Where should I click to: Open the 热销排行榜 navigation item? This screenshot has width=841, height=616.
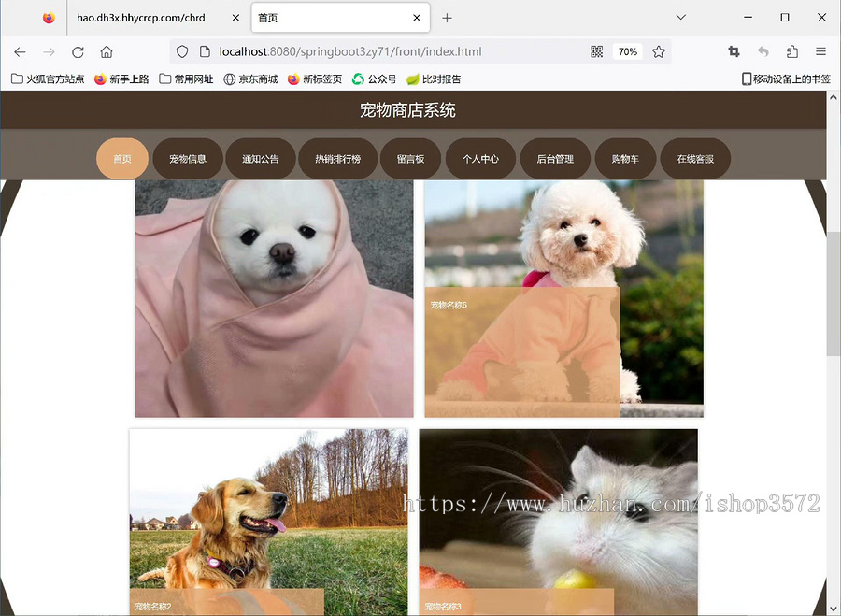[338, 159]
